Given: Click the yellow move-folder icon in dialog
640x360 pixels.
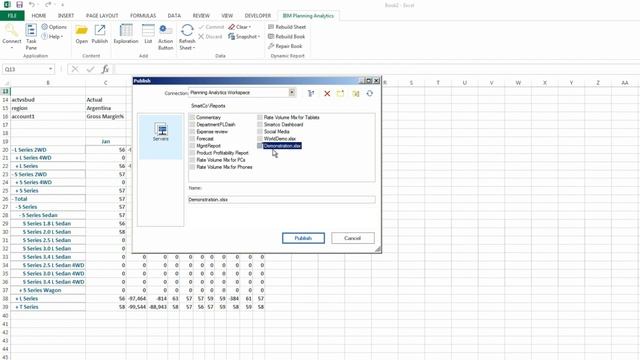Looking at the screenshot, I should pos(356,93).
